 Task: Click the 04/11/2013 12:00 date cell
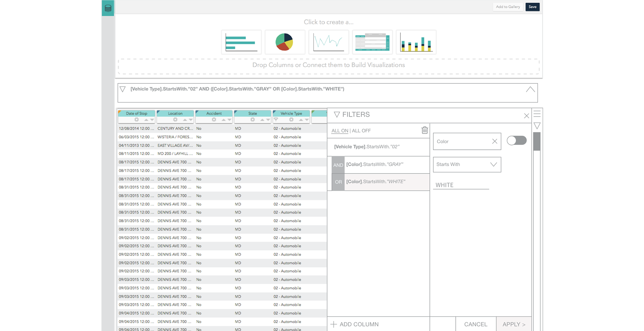point(137,145)
